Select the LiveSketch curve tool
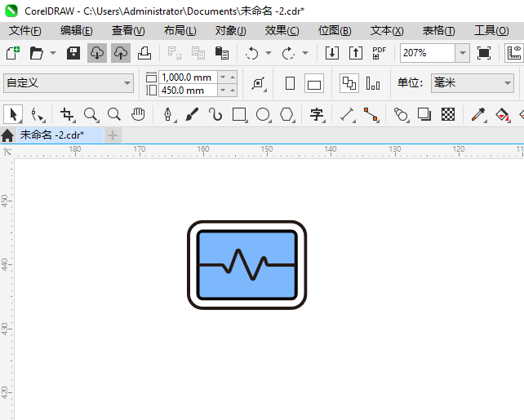Image resolution: width=524 pixels, height=420 pixels. pyautogui.click(x=215, y=114)
